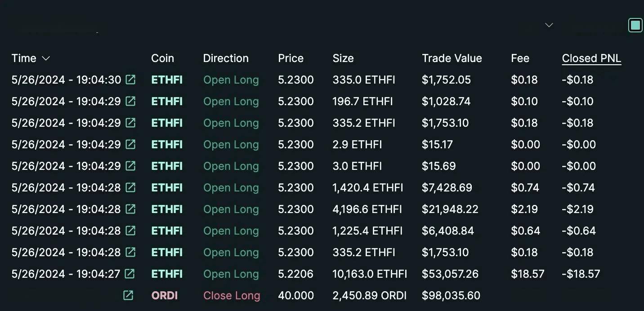Click the Coin column header
This screenshot has height=311, width=644.
pos(162,58)
